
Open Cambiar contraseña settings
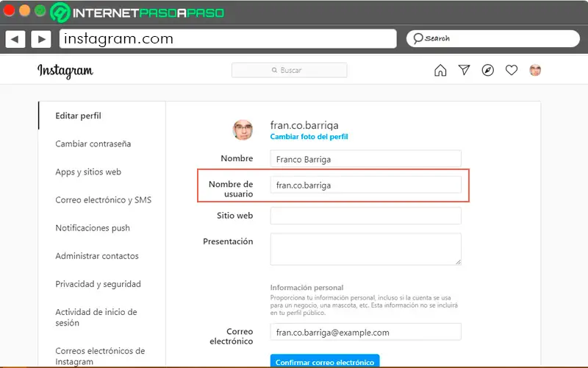[93, 144]
